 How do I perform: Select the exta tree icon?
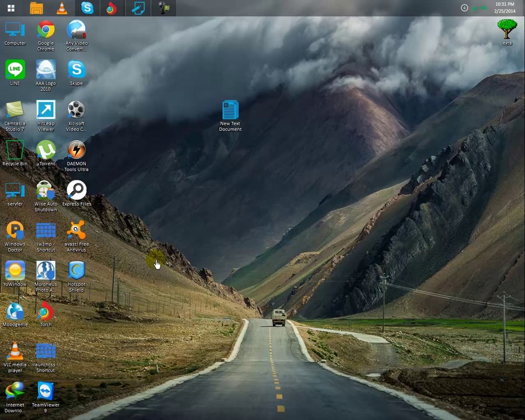[507, 33]
